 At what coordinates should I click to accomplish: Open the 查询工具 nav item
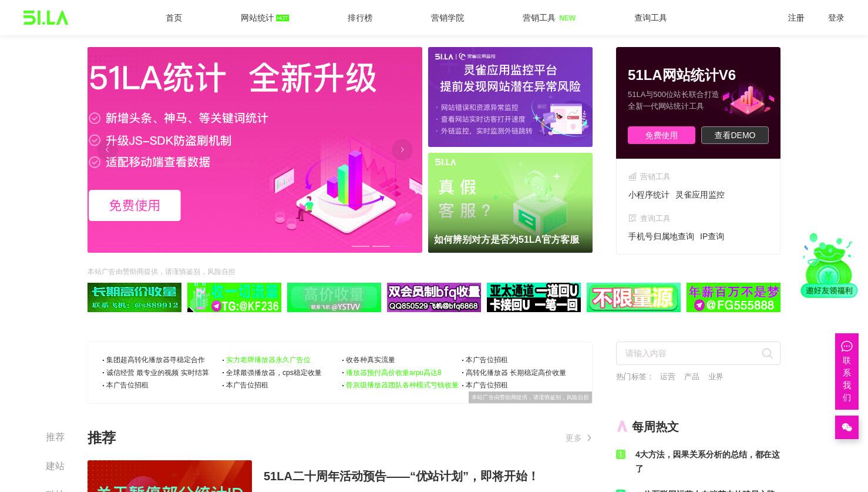pos(651,18)
